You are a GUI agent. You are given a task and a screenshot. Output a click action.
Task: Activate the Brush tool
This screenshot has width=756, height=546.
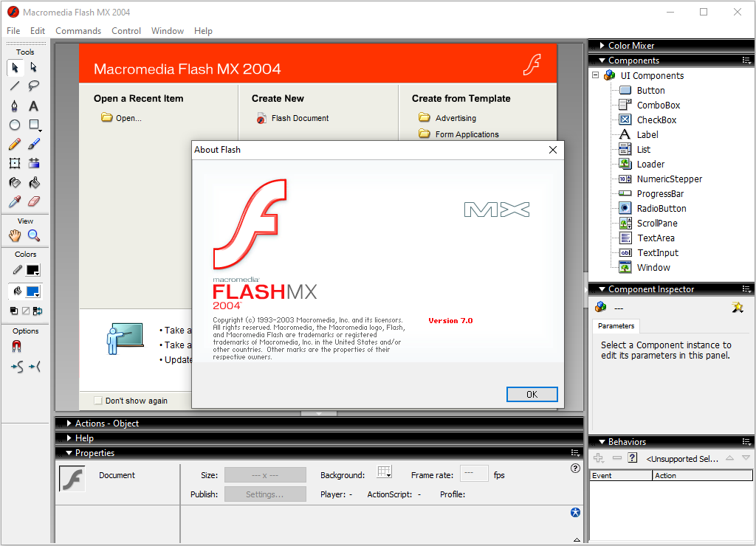point(34,144)
